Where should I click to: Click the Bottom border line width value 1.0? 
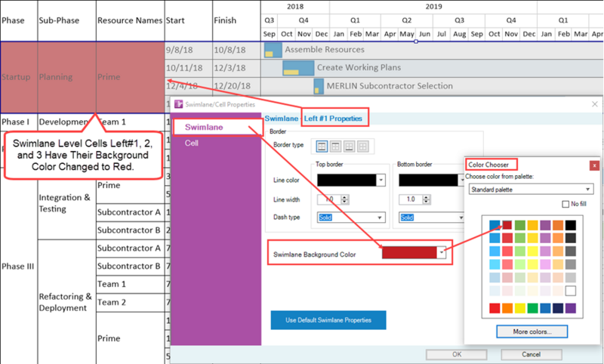411,199
